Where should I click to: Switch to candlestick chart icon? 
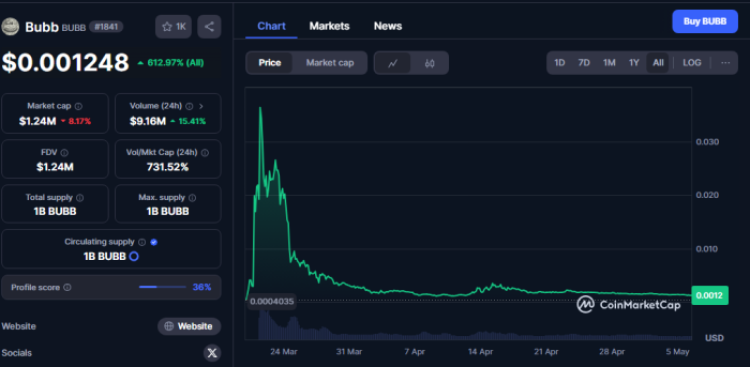[430, 63]
